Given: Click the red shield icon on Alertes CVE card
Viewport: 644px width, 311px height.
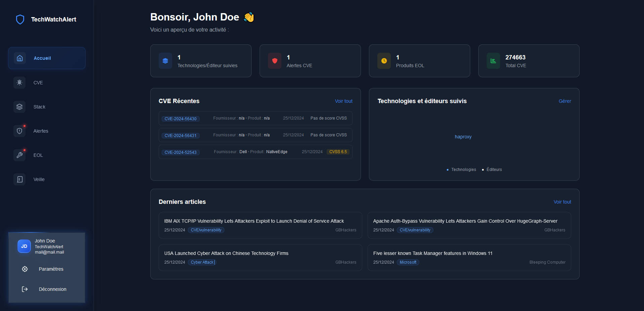Looking at the screenshot, I should pos(275,61).
